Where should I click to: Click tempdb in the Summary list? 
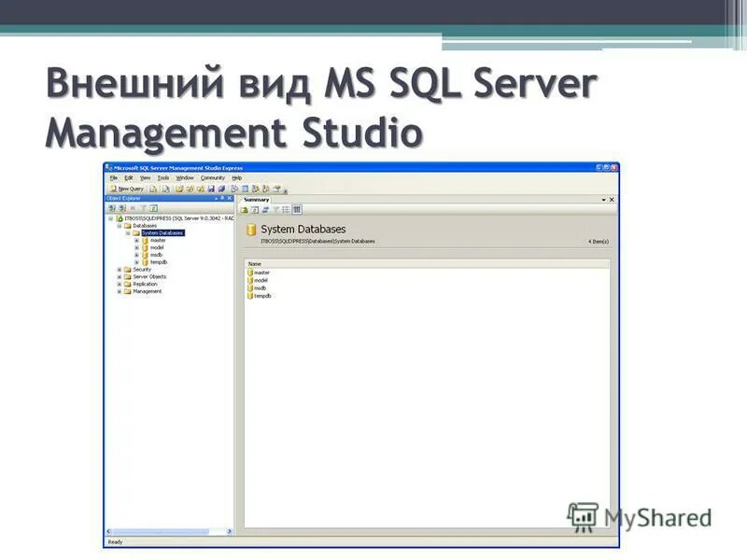click(260, 296)
